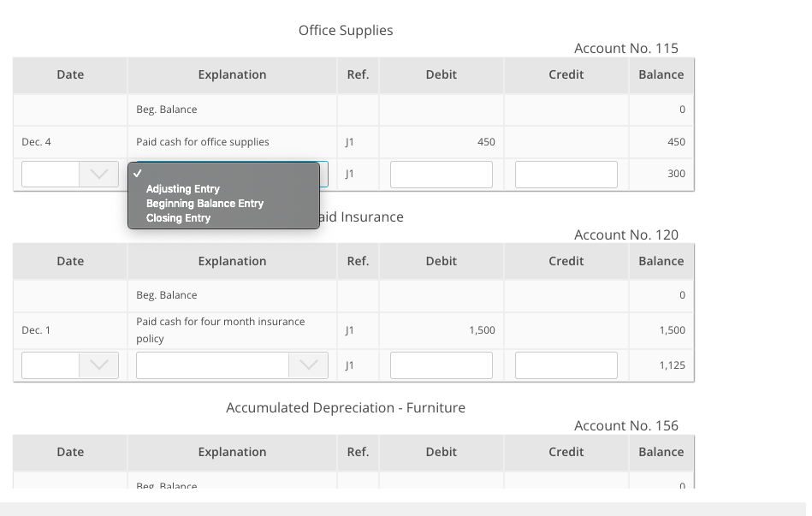Open the date dropdown in the Prepaid Insurance ledger
812x516 pixels.
(x=70, y=365)
